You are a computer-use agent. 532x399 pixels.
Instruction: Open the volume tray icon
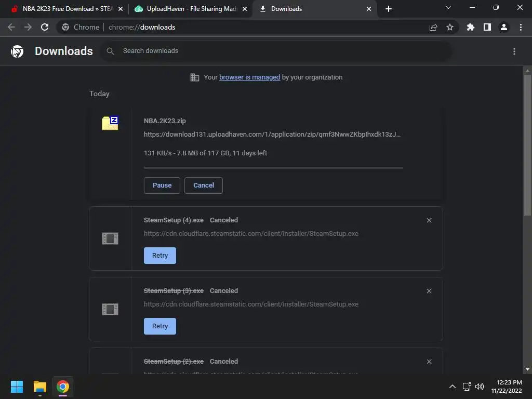point(480,387)
